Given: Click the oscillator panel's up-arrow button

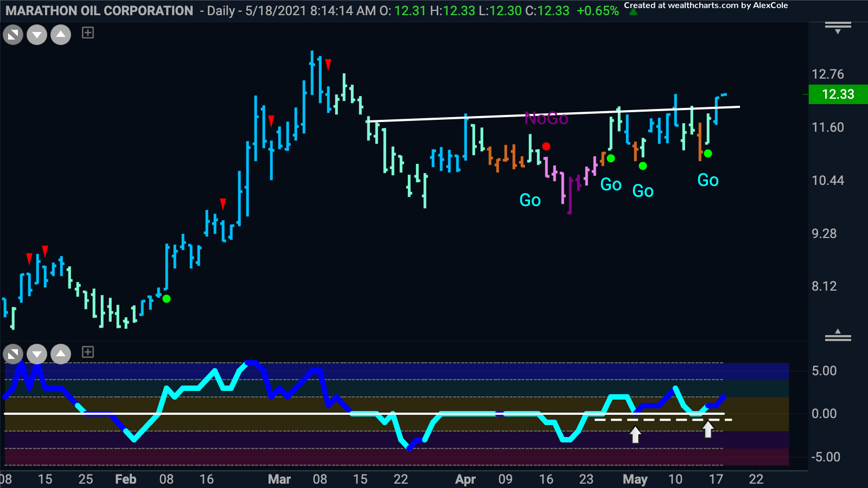Looking at the screenshot, I should [x=61, y=355].
